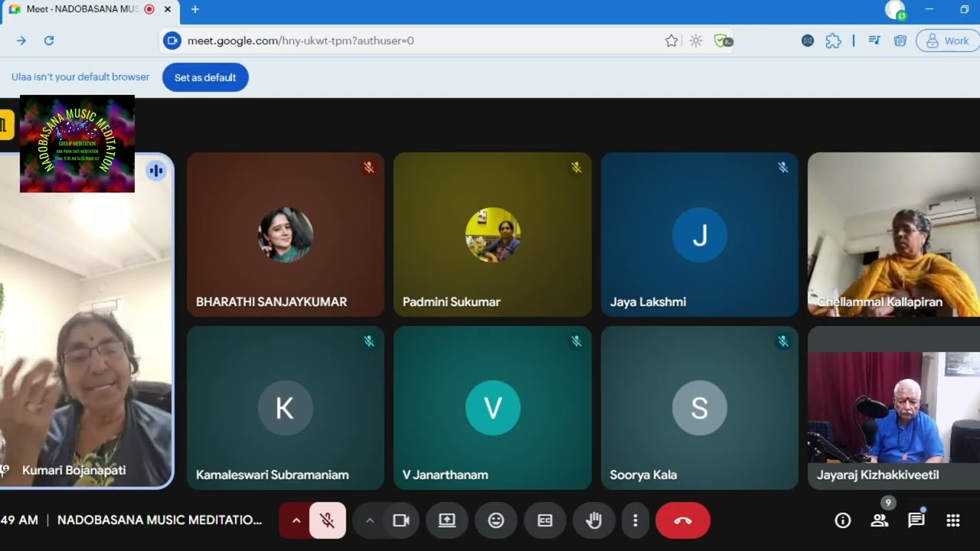This screenshot has width=980, height=551.
Task: Turn on closed captions
Action: pos(545,520)
